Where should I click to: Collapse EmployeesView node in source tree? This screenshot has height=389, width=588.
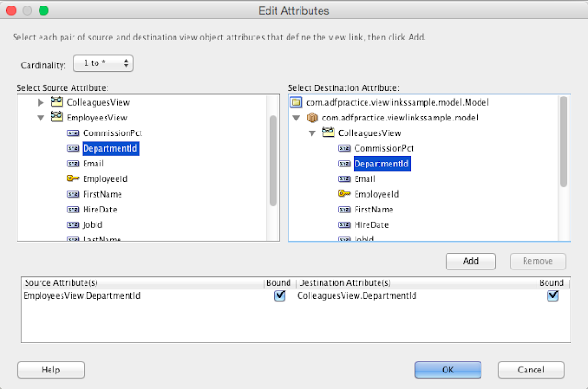coord(40,118)
